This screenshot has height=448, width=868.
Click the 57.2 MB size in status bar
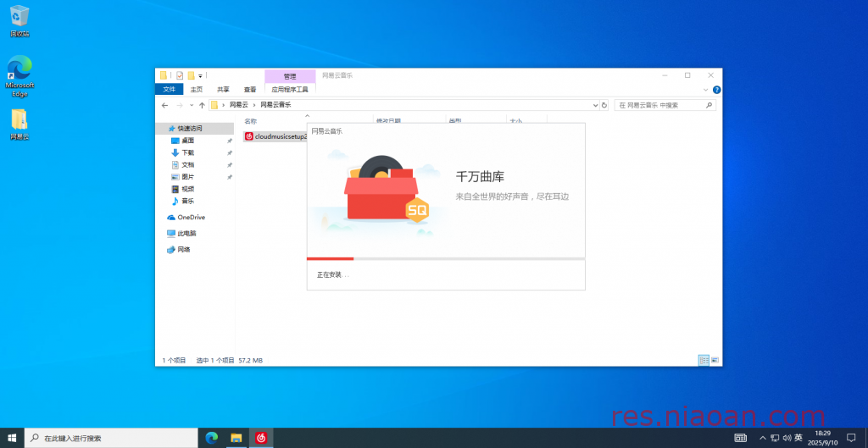250,360
